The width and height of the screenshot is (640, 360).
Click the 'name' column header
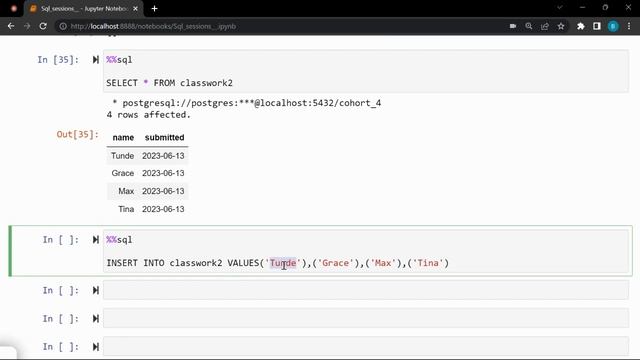click(x=123, y=138)
